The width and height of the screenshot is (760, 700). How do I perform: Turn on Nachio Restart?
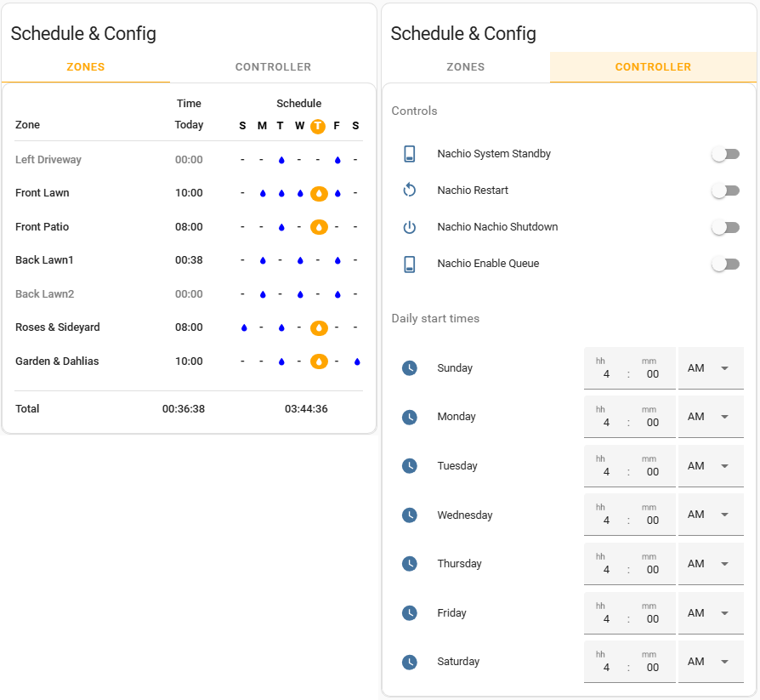click(x=725, y=191)
